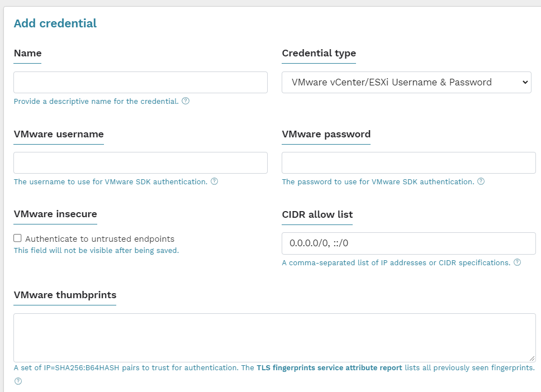Open the Credential type dropdown

tap(406, 83)
